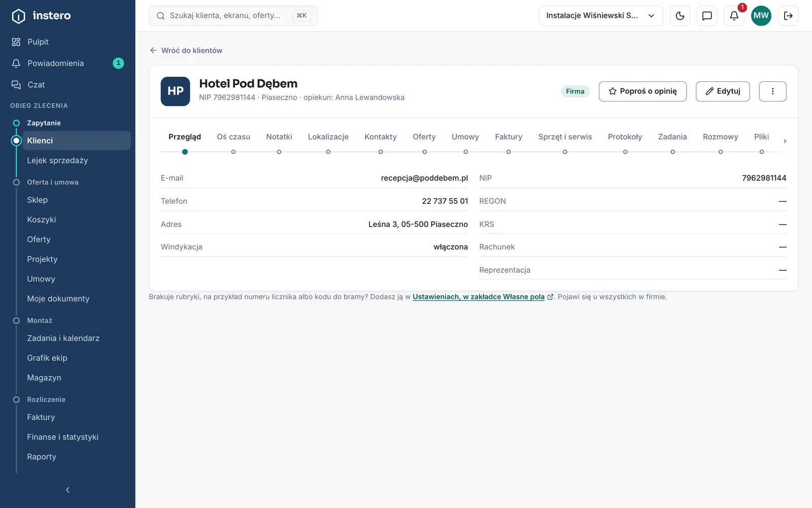This screenshot has width=812, height=508.
Task: Expand the Oferta i umowa section
Action: (x=52, y=182)
